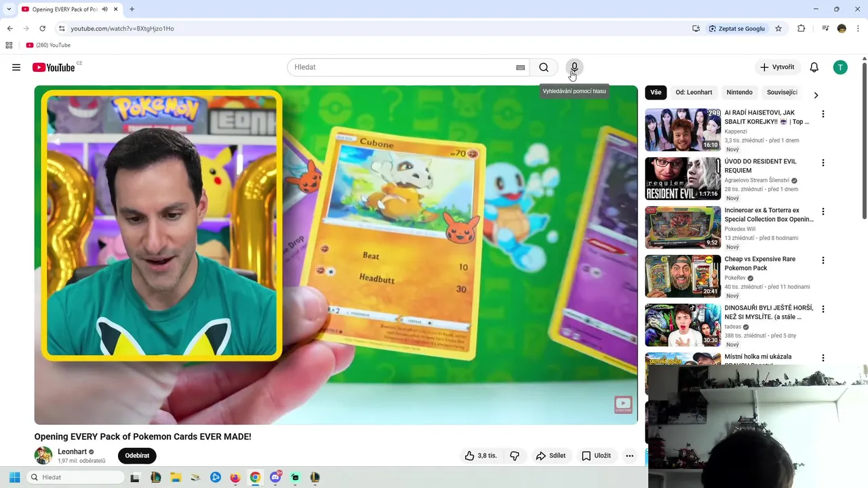This screenshot has width=868, height=488.
Task: Open new tab with plus button
Action: point(132,9)
